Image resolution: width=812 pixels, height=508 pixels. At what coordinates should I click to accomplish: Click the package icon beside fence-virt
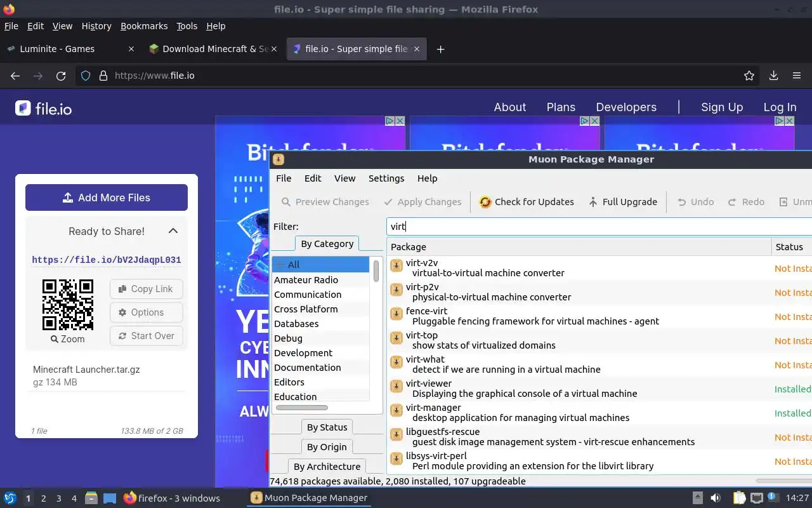click(x=396, y=314)
